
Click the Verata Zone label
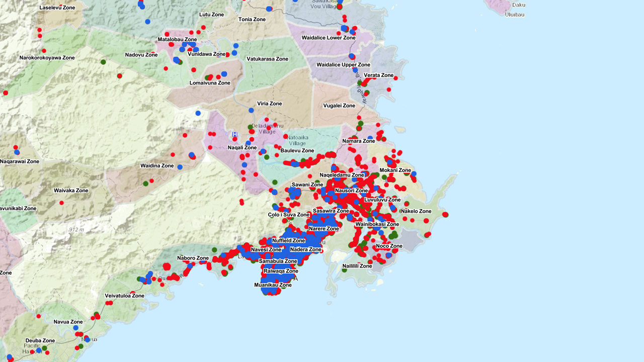pyautogui.click(x=379, y=75)
